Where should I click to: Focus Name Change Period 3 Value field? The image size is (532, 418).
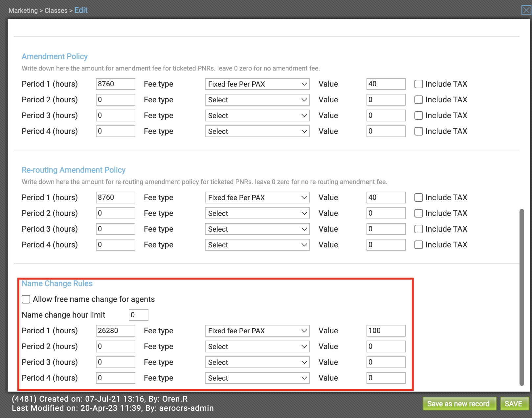(386, 362)
